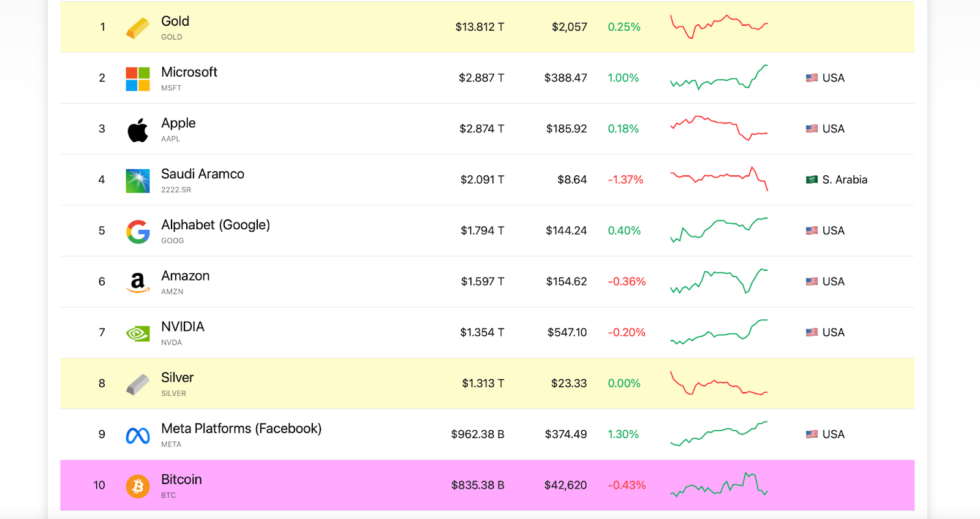Click the Apple price trend sparkline
This screenshot has height=519, width=980.
pos(719,128)
